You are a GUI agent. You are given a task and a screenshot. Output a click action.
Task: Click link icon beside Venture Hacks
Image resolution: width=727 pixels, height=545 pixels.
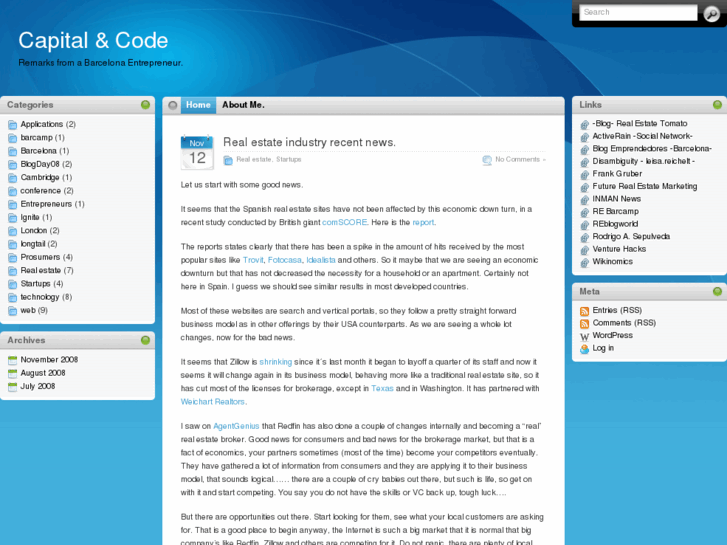pos(585,250)
